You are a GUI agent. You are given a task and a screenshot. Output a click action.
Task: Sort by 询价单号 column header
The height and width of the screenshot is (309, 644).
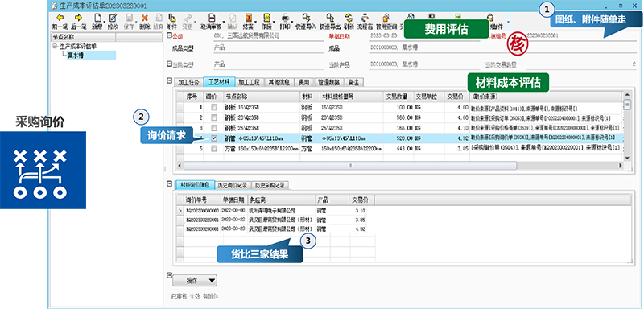pos(203,200)
